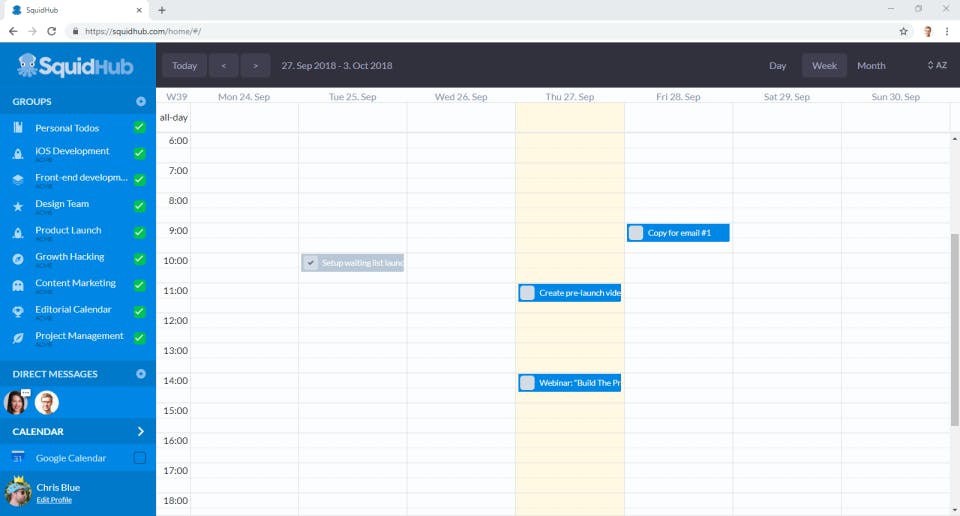The image size is (960, 516).
Task: Enable the Google Calendar checkbox
Action: coord(140,458)
